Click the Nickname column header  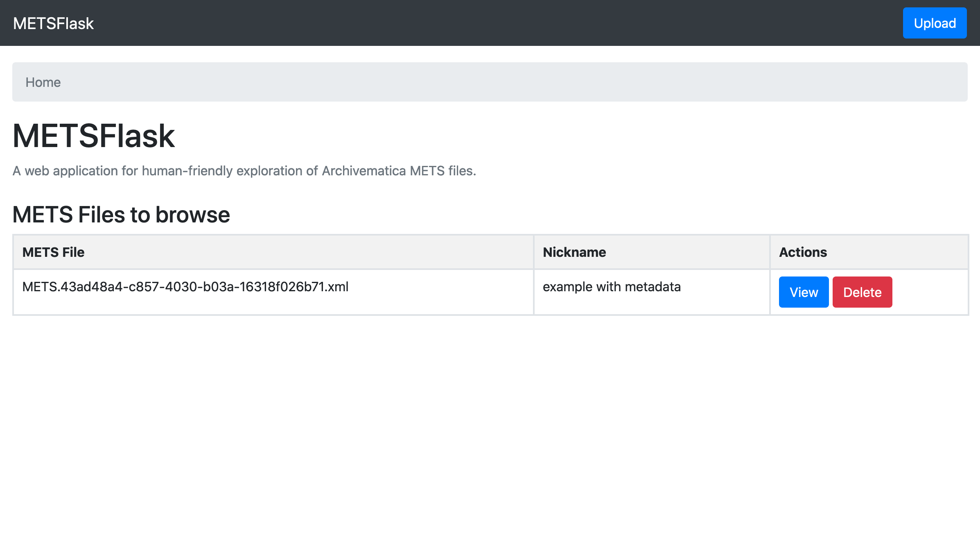pyautogui.click(x=574, y=252)
